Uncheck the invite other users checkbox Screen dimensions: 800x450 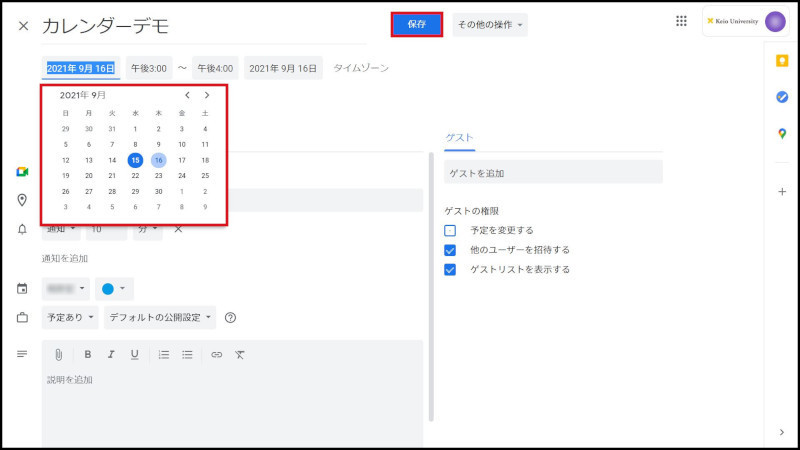tap(450, 250)
